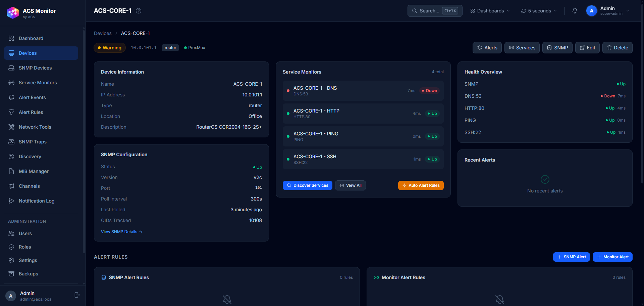Open Settings in the Administration section
Viewport: 644px width, 306px height.
(41, 260)
